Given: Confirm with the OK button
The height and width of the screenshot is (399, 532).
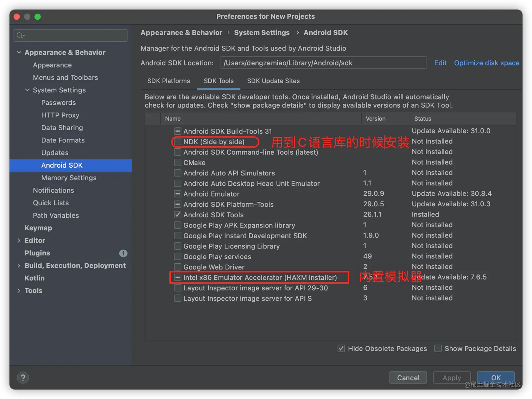Looking at the screenshot, I should [x=496, y=378].
